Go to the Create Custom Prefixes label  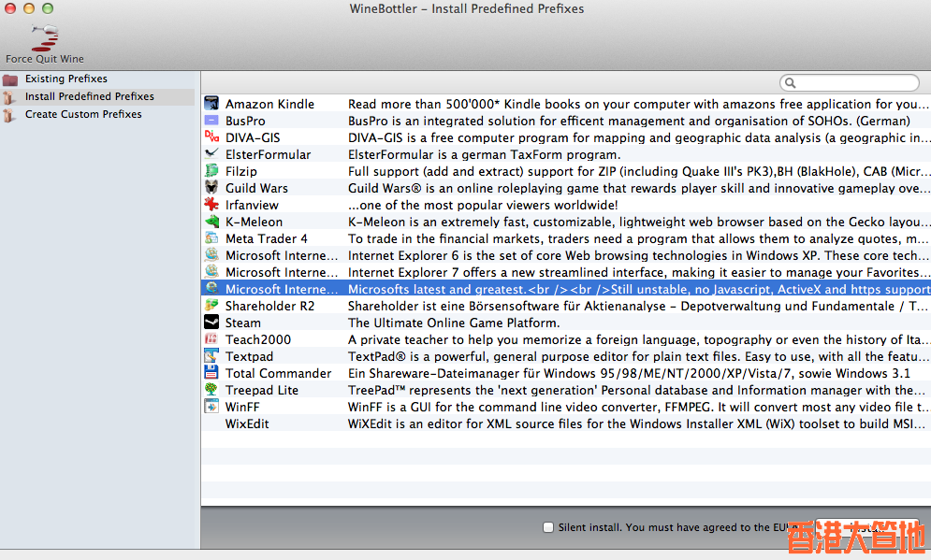[83, 114]
